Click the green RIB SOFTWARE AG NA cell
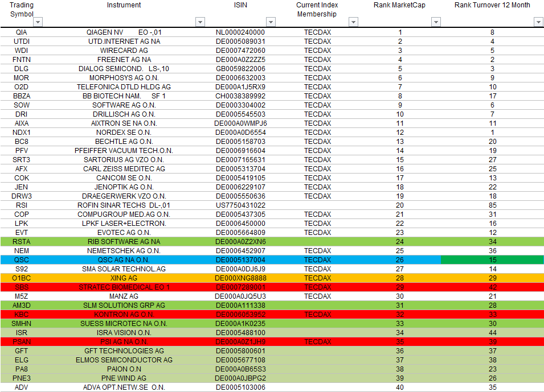The height and width of the screenshot is (392, 544). (x=124, y=241)
